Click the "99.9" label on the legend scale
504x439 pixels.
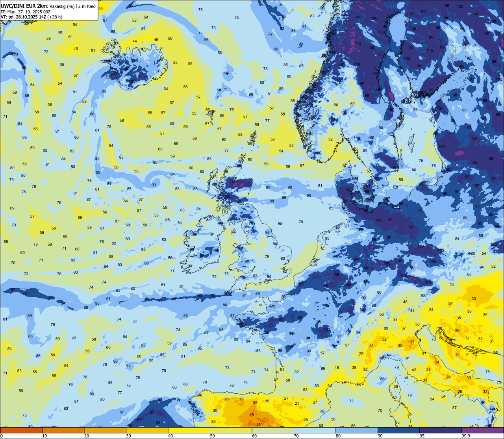466,436
